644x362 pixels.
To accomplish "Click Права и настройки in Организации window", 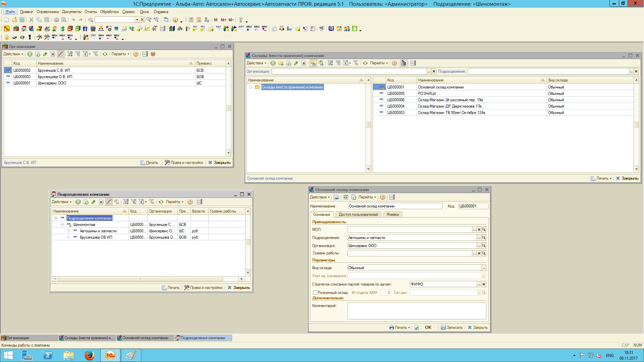I will (184, 163).
